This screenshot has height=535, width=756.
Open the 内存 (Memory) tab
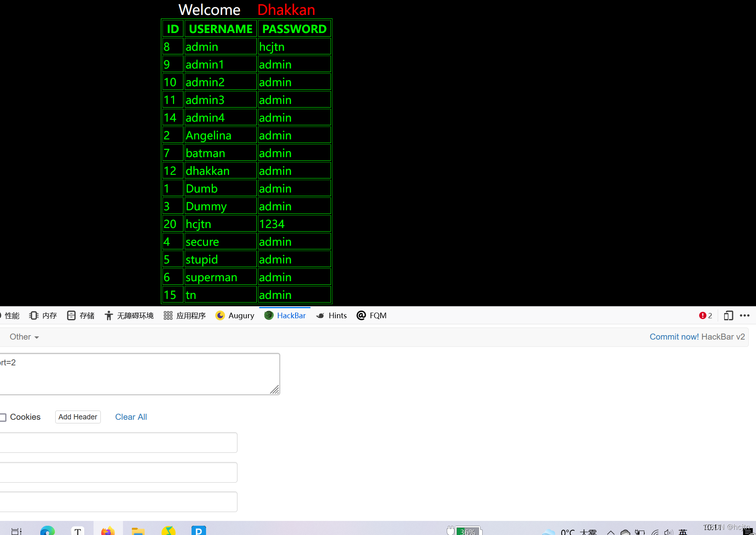[43, 315]
